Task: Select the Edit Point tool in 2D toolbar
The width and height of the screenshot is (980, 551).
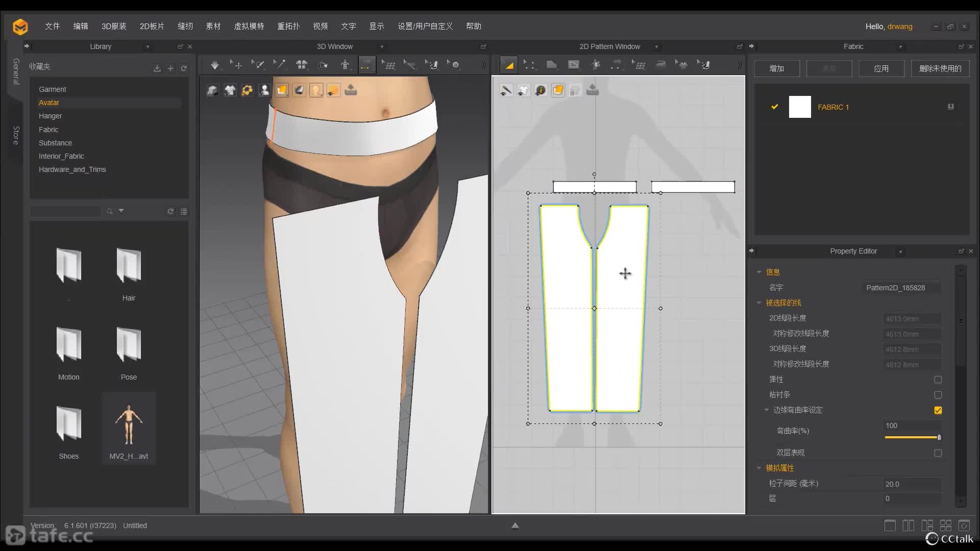Action: (x=530, y=65)
